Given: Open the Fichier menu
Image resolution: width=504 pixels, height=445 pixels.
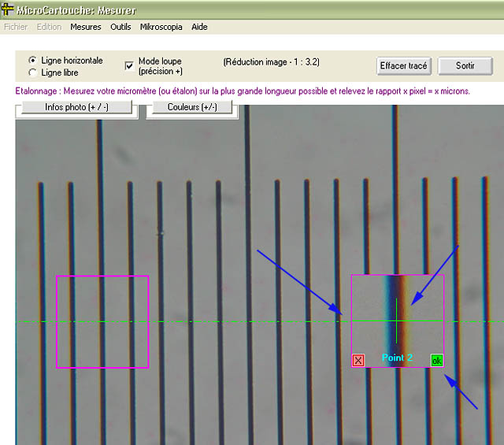Looking at the screenshot, I should [x=16, y=27].
